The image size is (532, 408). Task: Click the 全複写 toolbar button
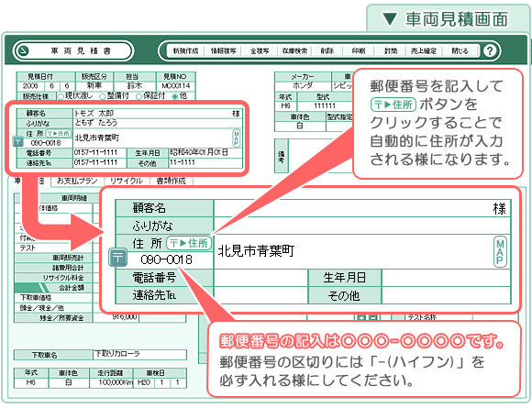(x=260, y=50)
